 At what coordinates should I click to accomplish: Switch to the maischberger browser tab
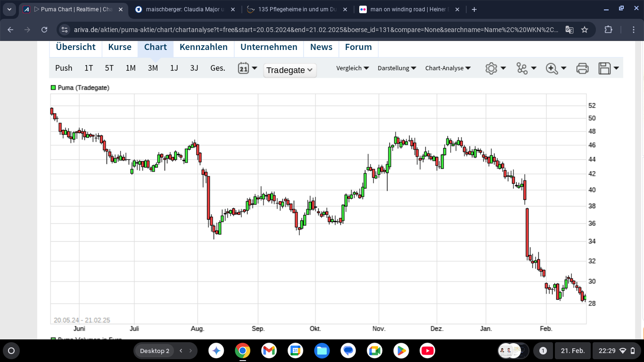pyautogui.click(x=184, y=9)
